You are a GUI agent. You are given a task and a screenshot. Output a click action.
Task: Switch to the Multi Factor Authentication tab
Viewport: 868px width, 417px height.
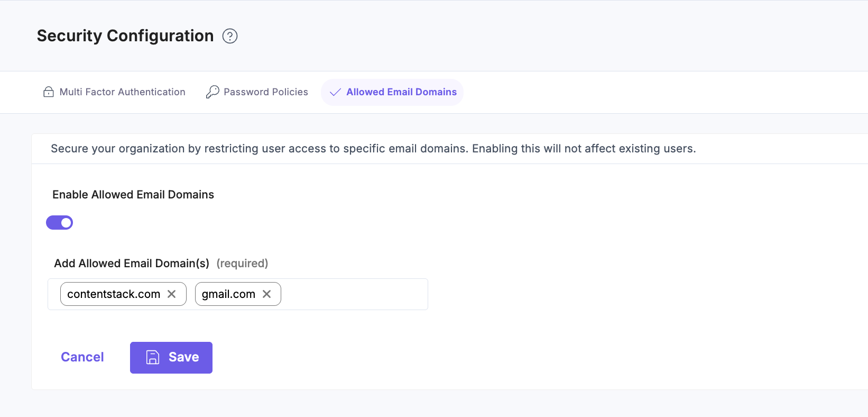click(x=122, y=92)
